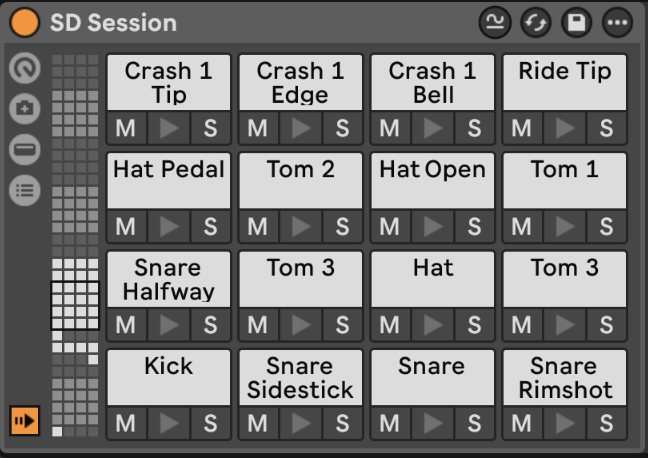Select the Hat Pedal pad
648x458 pixels.
168,180
